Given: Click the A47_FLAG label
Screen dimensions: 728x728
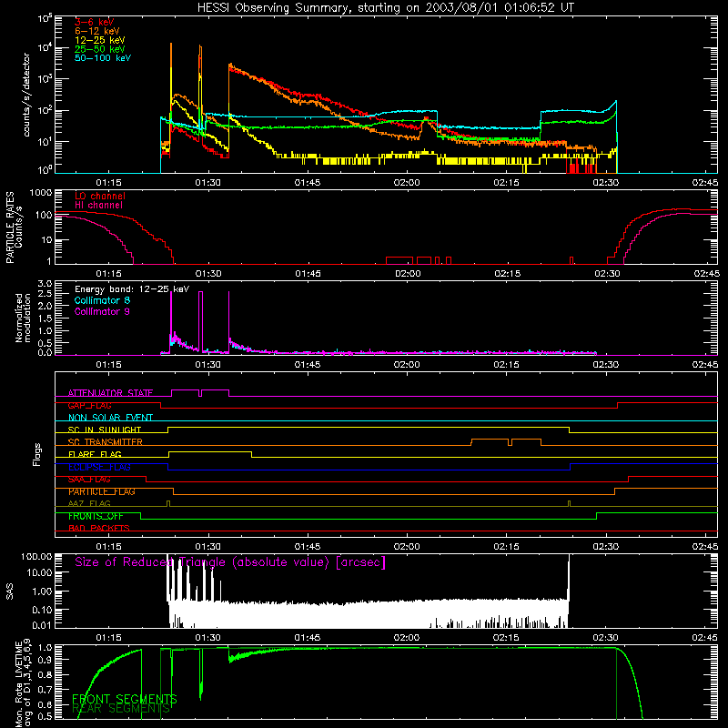Looking at the screenshot, I should 89,504.
